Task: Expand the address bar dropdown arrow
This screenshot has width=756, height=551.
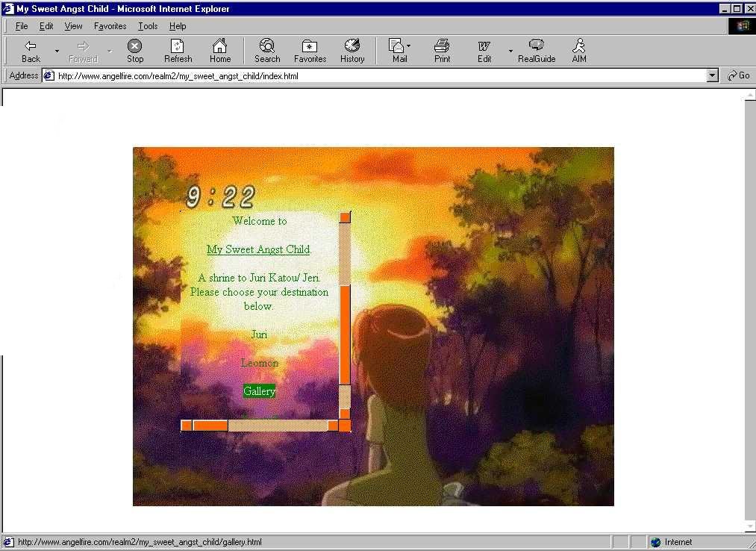Action: coord(712,75)
